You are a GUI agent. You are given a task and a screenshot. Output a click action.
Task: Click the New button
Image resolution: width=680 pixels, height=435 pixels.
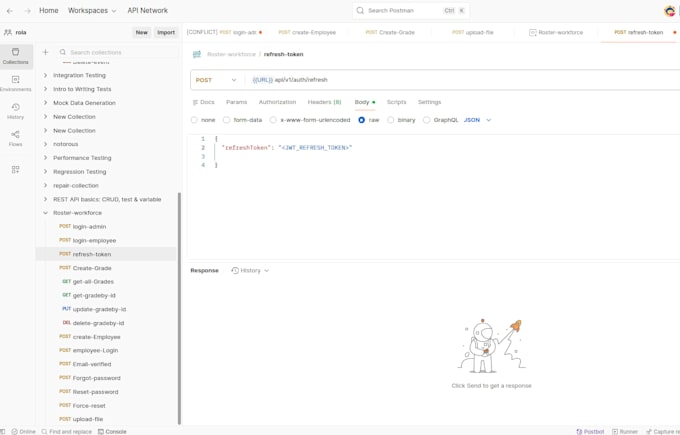click(x=141, y=32)
